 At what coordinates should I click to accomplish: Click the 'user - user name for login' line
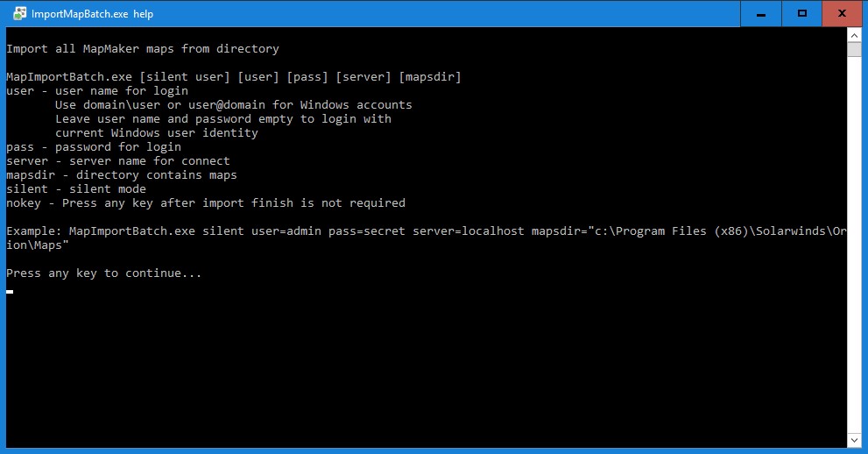[96, 91]
